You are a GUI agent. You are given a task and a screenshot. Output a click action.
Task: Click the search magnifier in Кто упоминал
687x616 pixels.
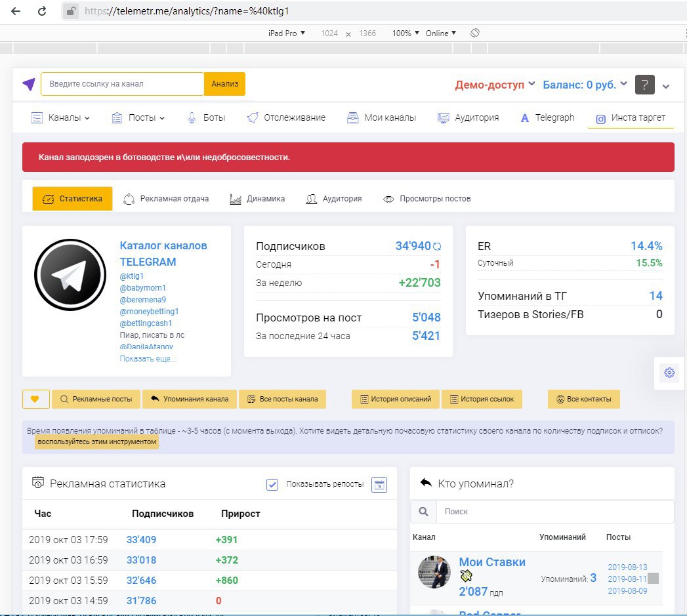point(423,511)
